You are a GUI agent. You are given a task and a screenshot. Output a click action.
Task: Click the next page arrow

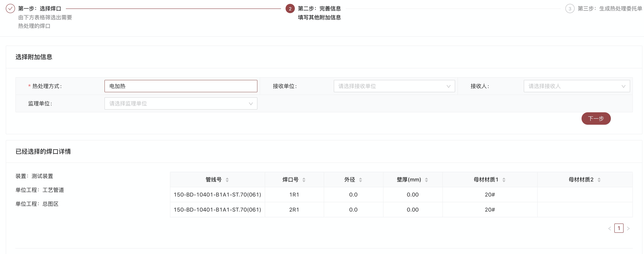[x=628, y=228]
